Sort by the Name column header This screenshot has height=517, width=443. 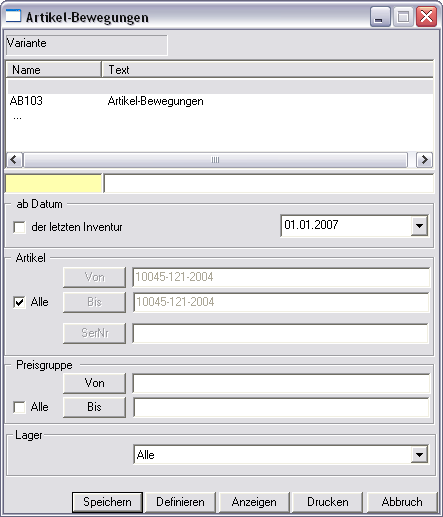[x=54, y=70]
